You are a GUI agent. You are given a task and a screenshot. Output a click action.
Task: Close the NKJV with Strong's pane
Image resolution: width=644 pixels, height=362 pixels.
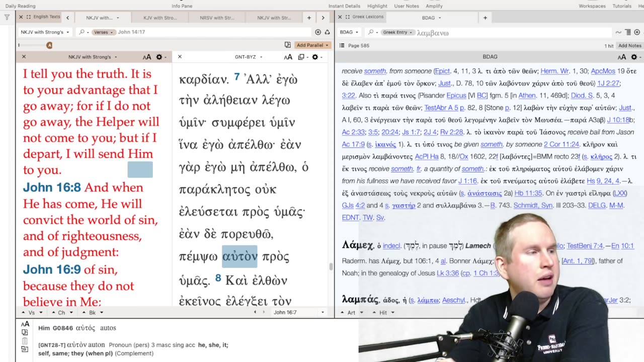24,57
